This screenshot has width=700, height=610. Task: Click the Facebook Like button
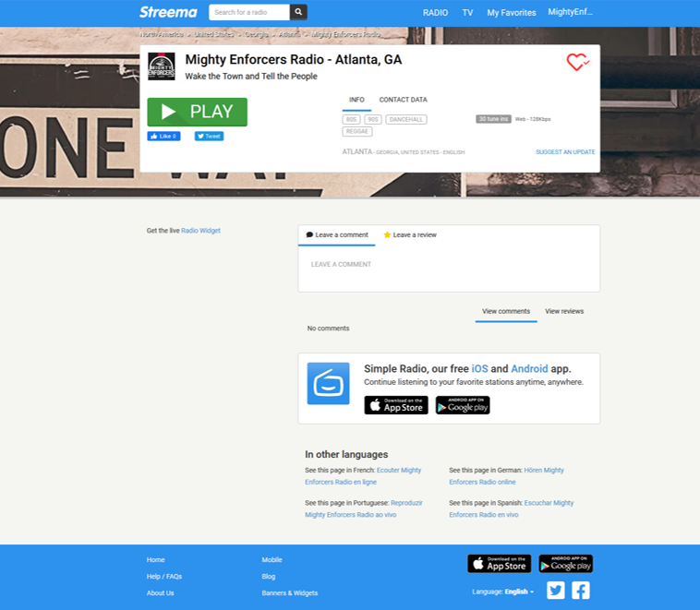tap(163, 136)
